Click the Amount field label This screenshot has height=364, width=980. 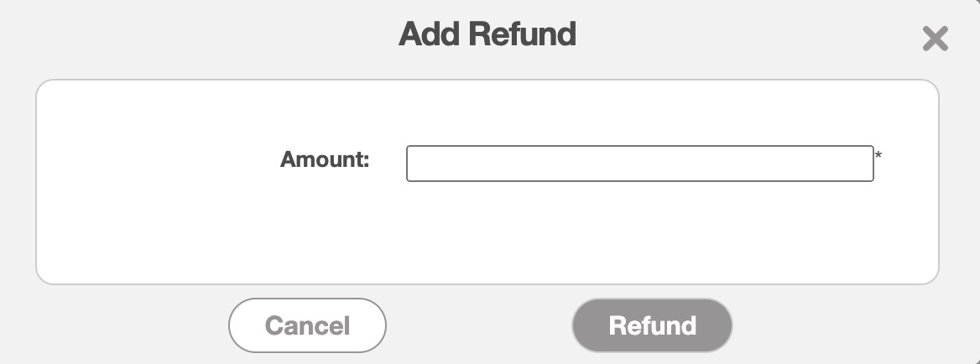[325, 159]
